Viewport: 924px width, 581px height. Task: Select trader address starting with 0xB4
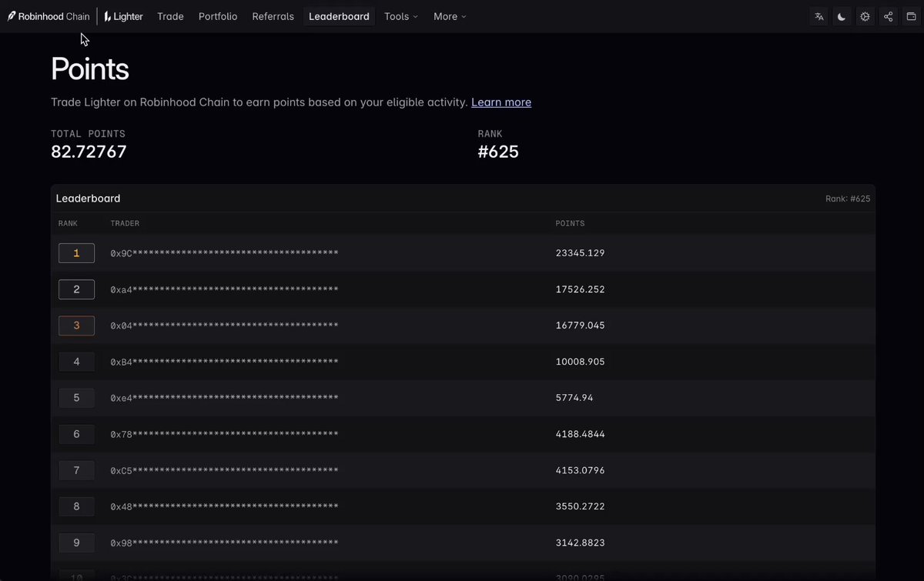point(225,362)
